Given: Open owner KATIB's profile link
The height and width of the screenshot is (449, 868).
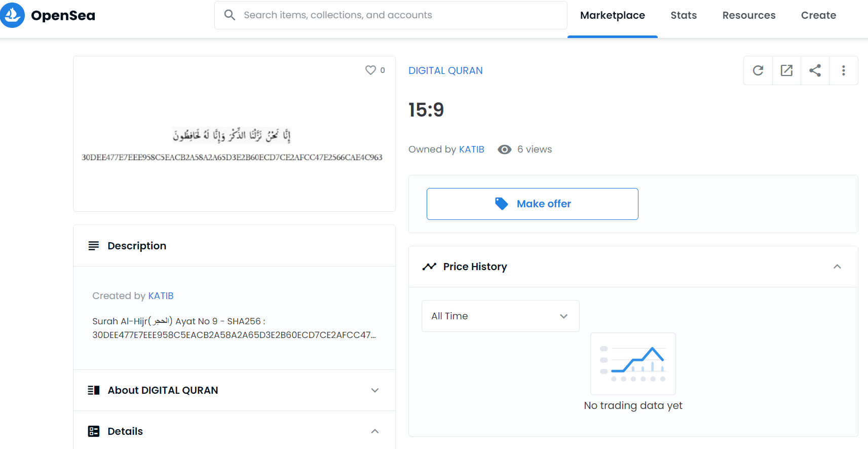Looking at the screenshot, I should point(471,149).
